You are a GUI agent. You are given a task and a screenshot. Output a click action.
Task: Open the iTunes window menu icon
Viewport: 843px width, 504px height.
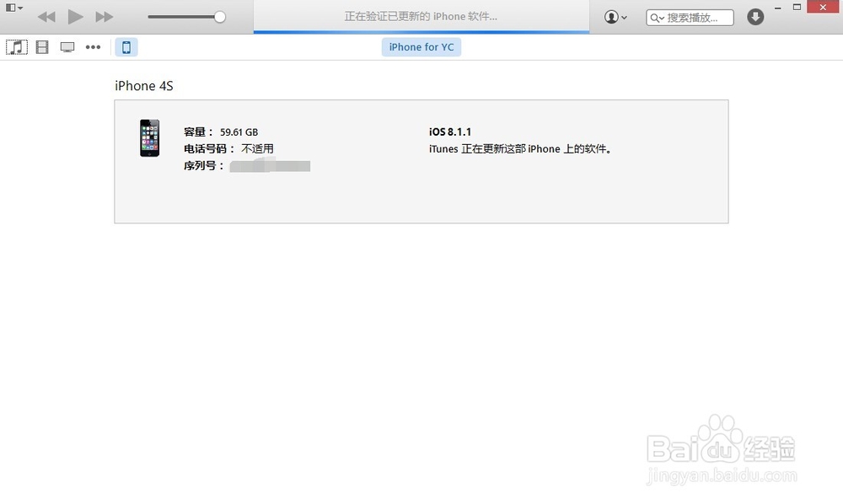[13, 8]
